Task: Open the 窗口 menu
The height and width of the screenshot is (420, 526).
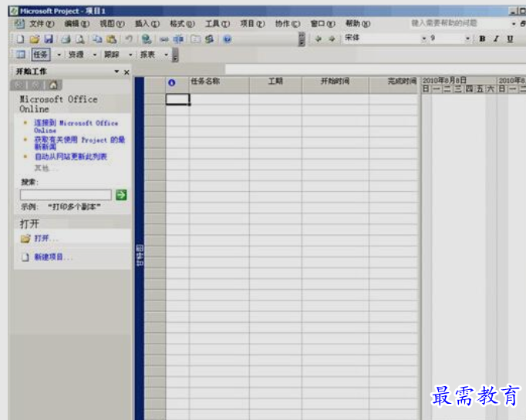Action: tap(322, 24)
